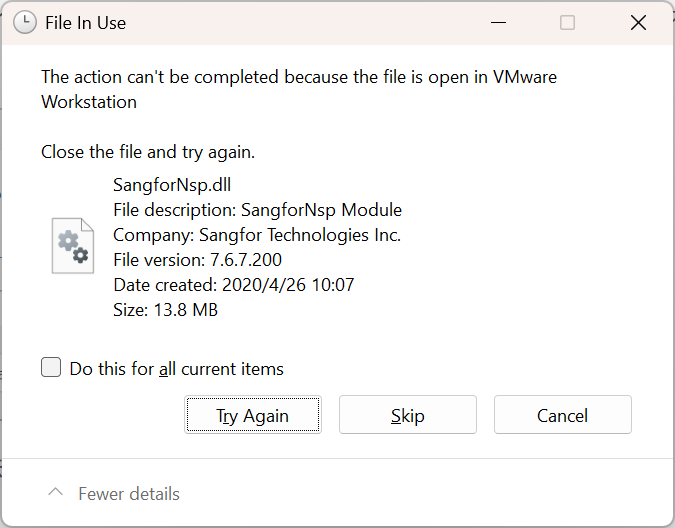Click the Size: 13.8 MB line
The width and height of the screenshot is (675, 528).
tap(166, 310)
